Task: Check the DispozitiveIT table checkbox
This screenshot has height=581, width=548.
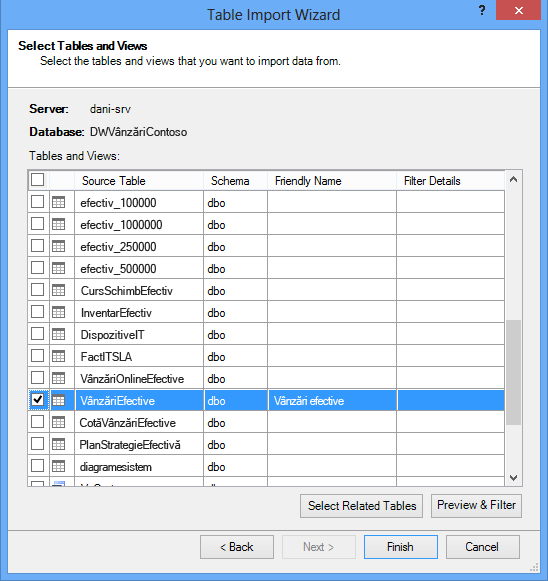Action: tap(37, 334)
